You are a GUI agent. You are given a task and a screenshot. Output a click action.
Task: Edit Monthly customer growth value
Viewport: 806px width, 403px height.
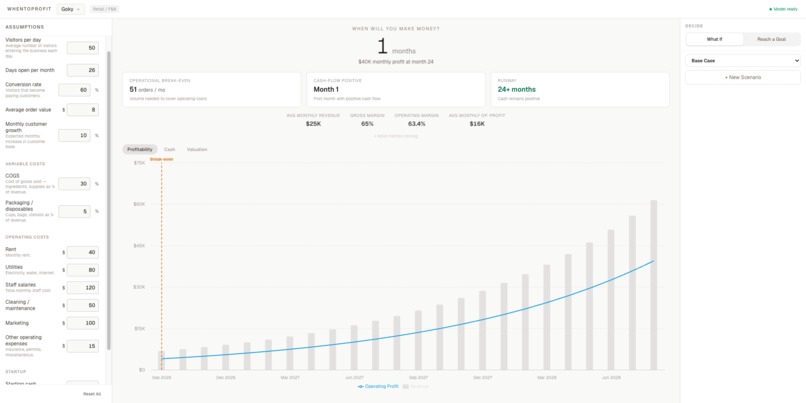coord(74,136)
